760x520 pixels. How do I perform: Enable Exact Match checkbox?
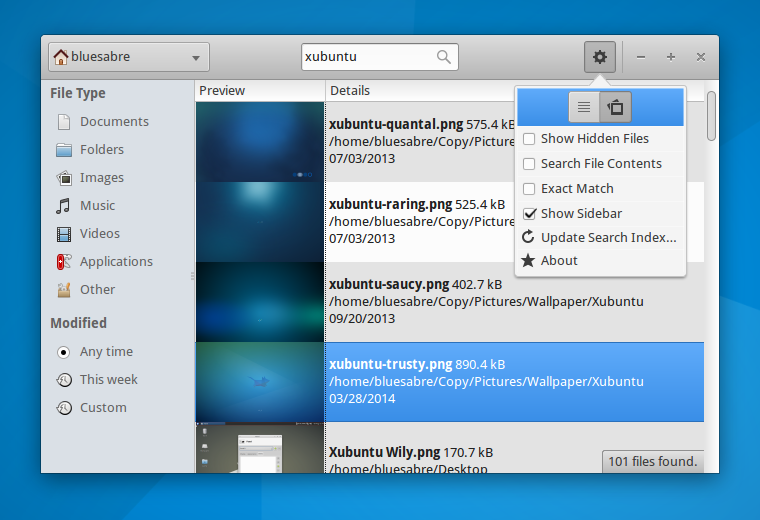(529, 189)
